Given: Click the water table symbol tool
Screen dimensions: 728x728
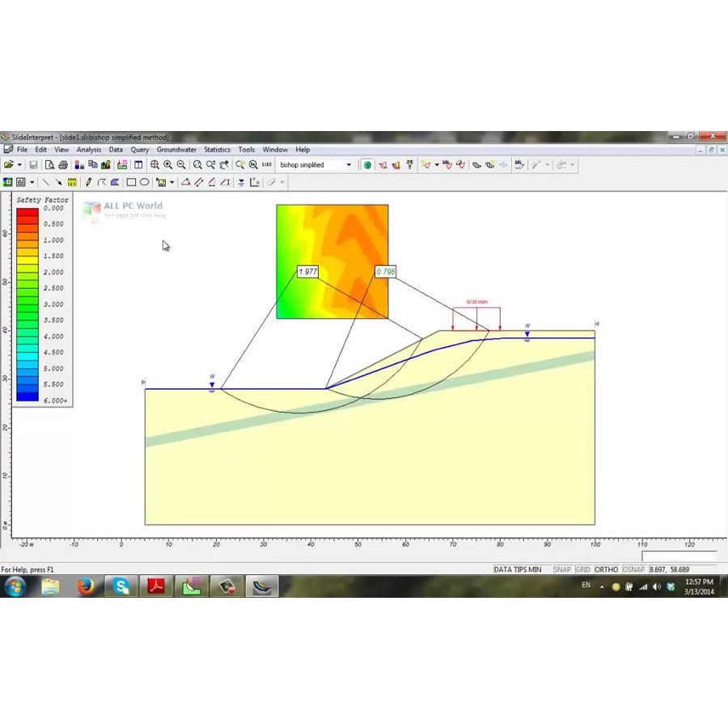Looking at the screenshot, I should pos(241,182).
